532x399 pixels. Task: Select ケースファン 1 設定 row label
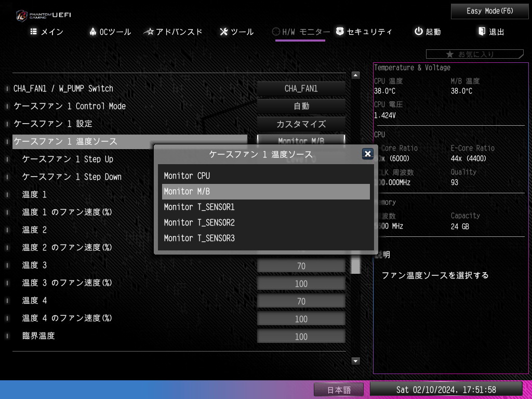[53, 124]
